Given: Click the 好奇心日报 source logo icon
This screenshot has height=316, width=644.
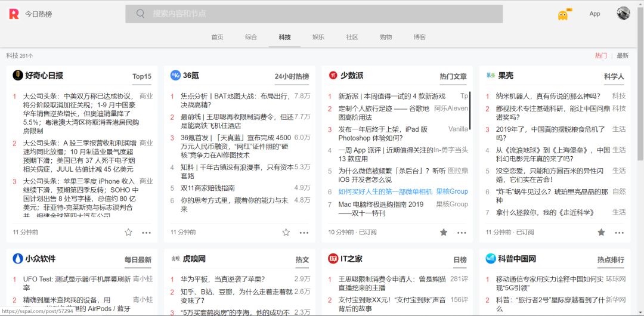Looking at the screenshot, I should pos(18,75).
